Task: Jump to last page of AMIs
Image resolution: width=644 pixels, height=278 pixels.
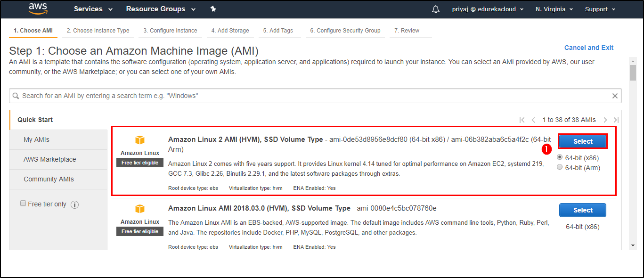Action: click(x=616, y=120)
